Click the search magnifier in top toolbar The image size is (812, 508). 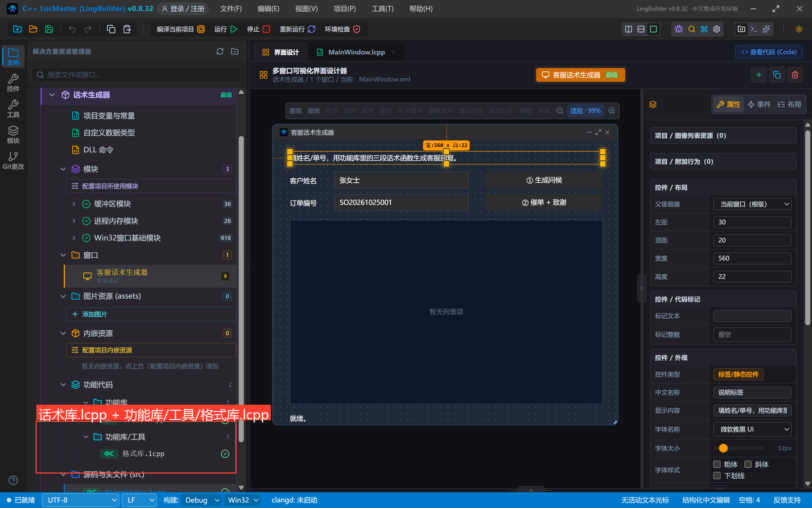[692, 29]
